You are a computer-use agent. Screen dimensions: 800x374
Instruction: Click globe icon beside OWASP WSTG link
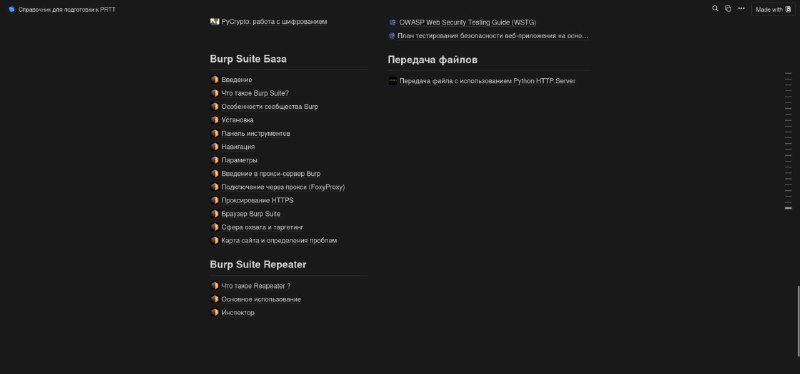click(392, 22)
